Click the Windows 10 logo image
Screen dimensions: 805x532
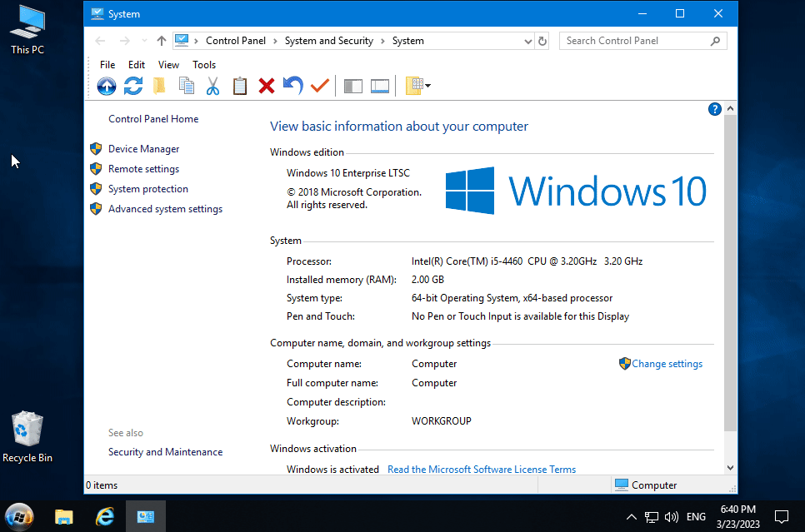pos(576,191)
